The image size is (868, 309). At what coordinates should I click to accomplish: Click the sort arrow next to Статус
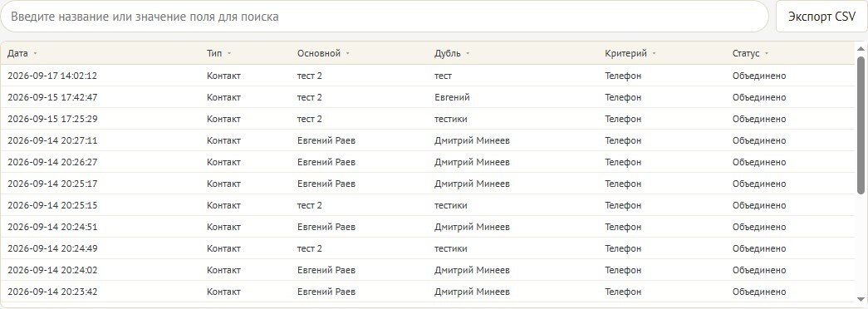(767, 54)
